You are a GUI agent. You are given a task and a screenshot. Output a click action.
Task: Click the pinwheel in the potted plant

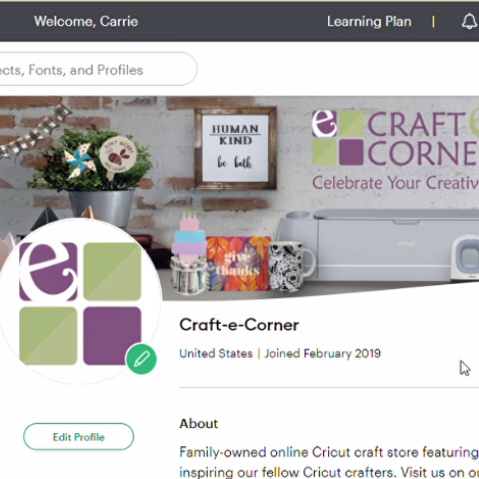pos(77,160)
